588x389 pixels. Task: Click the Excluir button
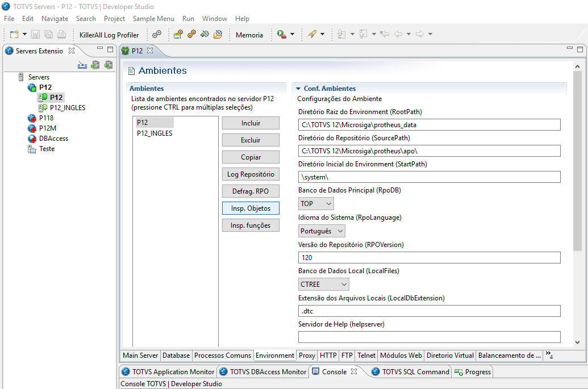pos(251,140)
